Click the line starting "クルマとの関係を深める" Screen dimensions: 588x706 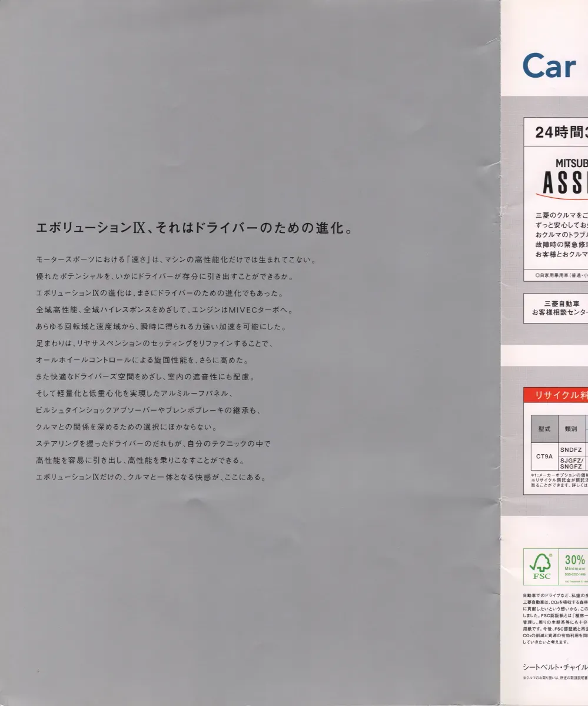click(x=127, y=427)
